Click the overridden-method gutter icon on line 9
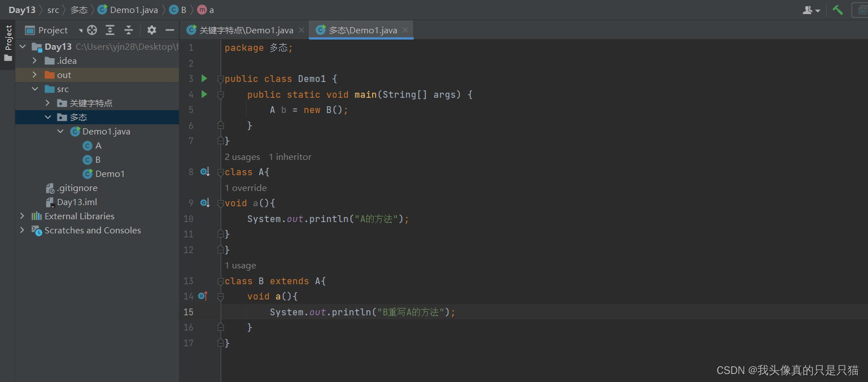 pyautogui.click(x=205, y=202)
